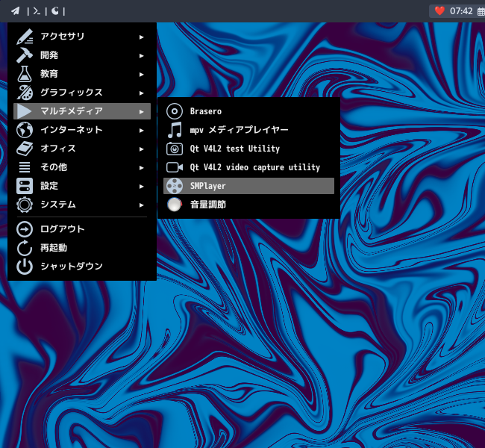
Task: Expand the オフィス submenu arrow
Action: point(141,149)
